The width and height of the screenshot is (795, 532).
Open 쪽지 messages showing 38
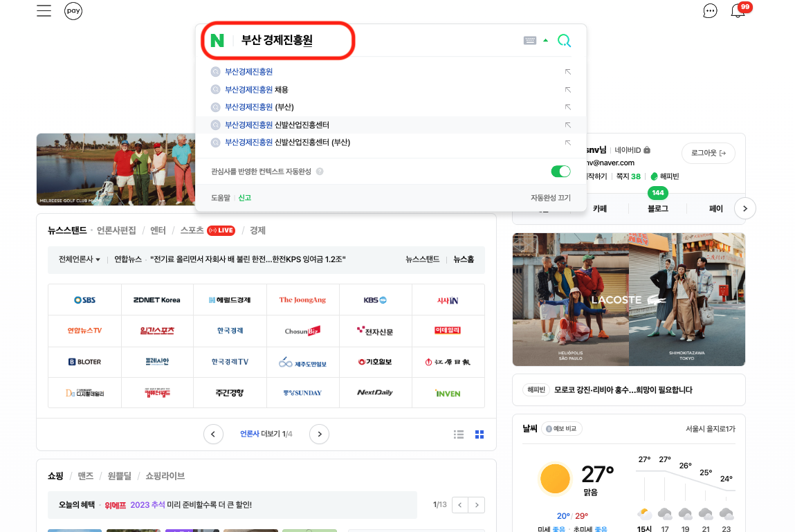pos(628,176)
